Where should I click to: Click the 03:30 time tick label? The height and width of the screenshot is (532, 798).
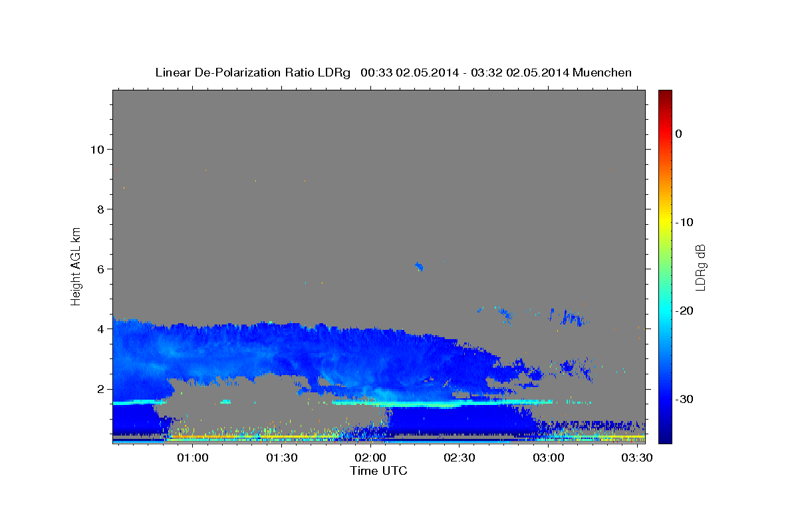pyautogui.click(x=636, y=458)
